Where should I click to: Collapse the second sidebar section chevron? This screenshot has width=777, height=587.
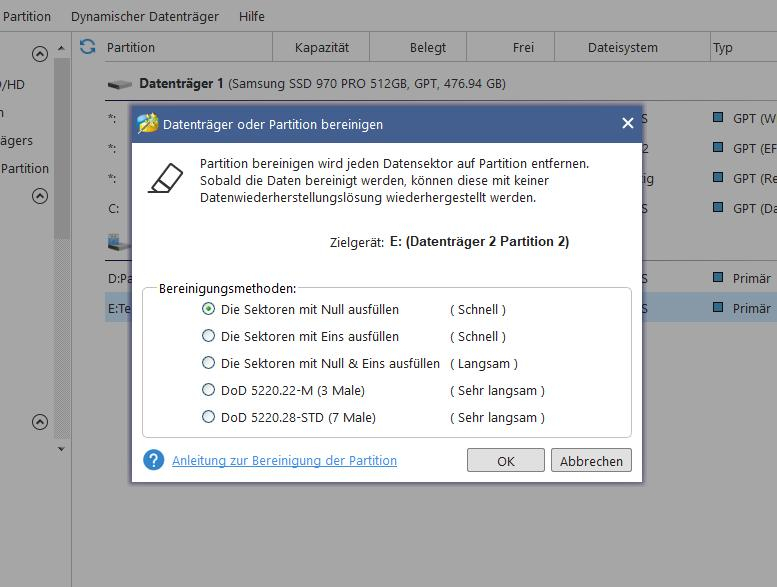click(x=40, y=196)
